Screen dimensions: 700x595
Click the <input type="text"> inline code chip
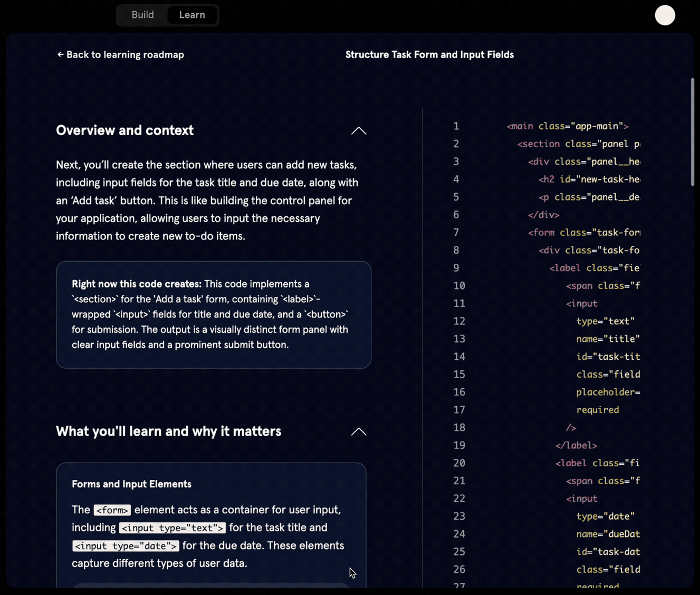(x=172, y=528)
